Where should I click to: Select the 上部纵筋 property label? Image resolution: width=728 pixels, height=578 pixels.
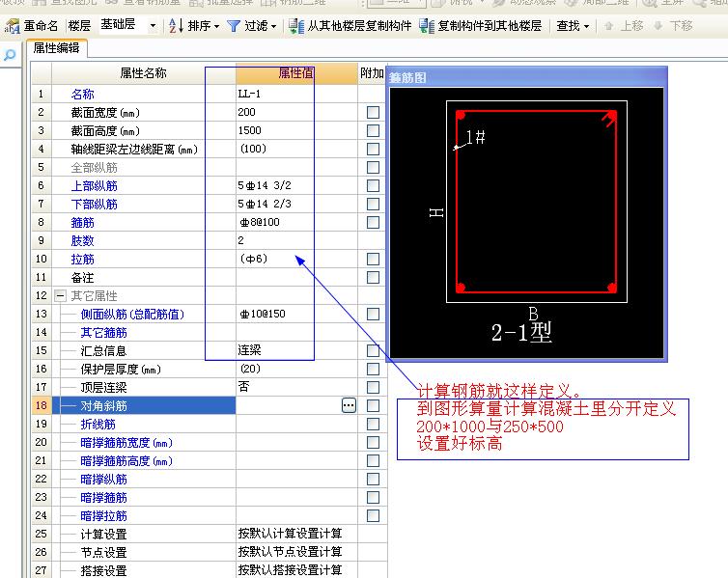click(95, 186)
